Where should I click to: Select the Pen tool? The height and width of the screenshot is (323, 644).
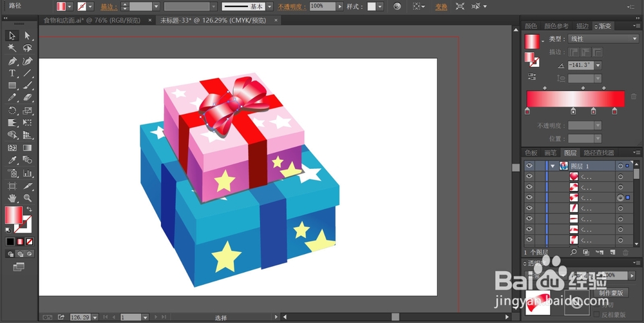point(12,61)
